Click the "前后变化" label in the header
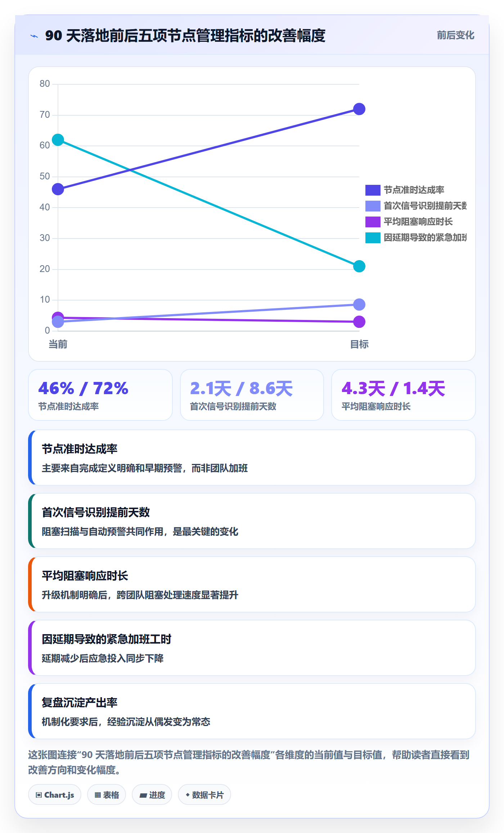504x833 pixels. pos(455,35)
